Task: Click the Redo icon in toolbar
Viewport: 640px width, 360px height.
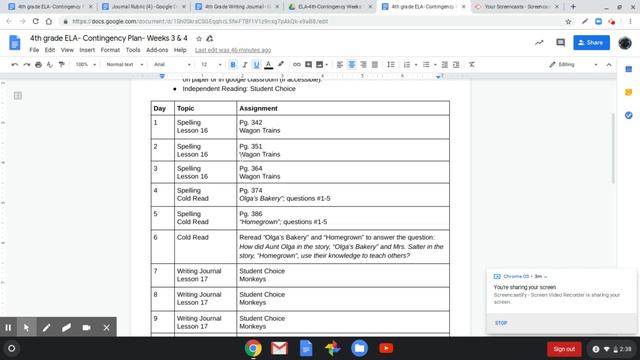Action: 27,64
